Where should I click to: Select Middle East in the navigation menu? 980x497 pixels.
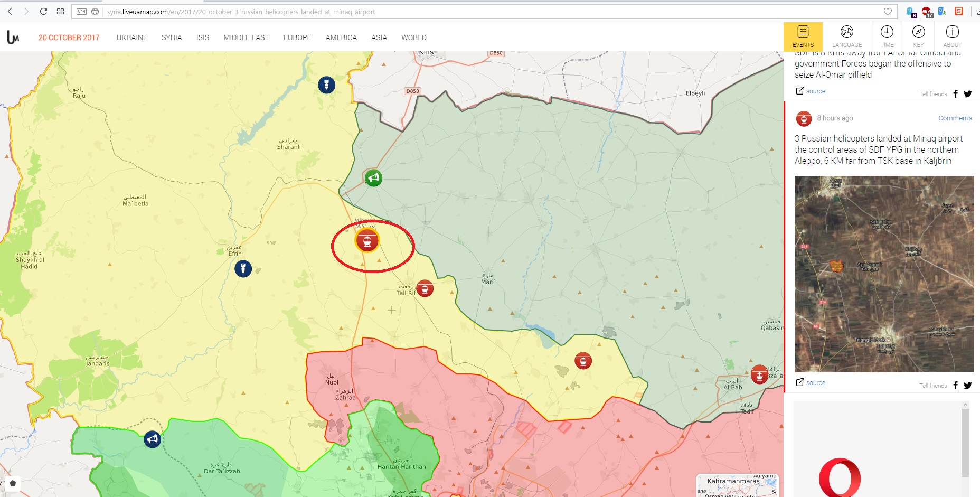[x=246, y=37]
